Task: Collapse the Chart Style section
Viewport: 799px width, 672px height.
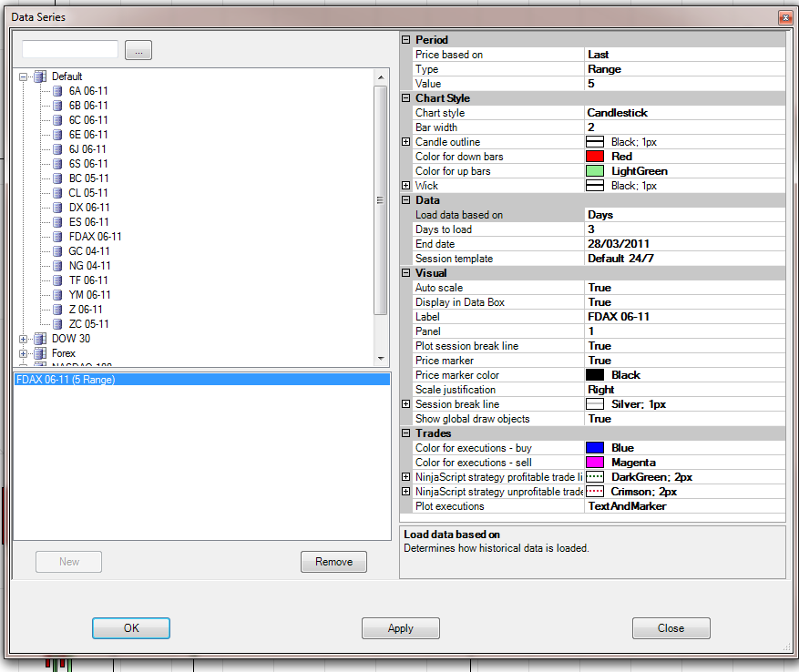Action: 405,97
